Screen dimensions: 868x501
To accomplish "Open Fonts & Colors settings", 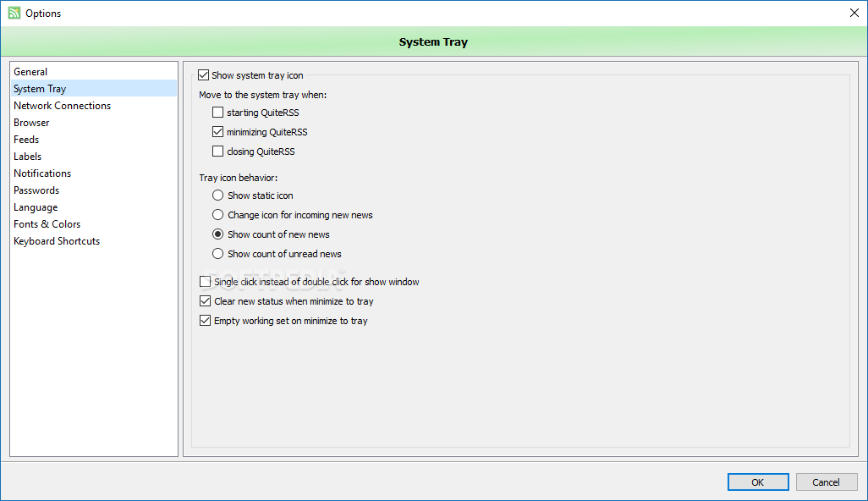I will [x=94, y=224].
